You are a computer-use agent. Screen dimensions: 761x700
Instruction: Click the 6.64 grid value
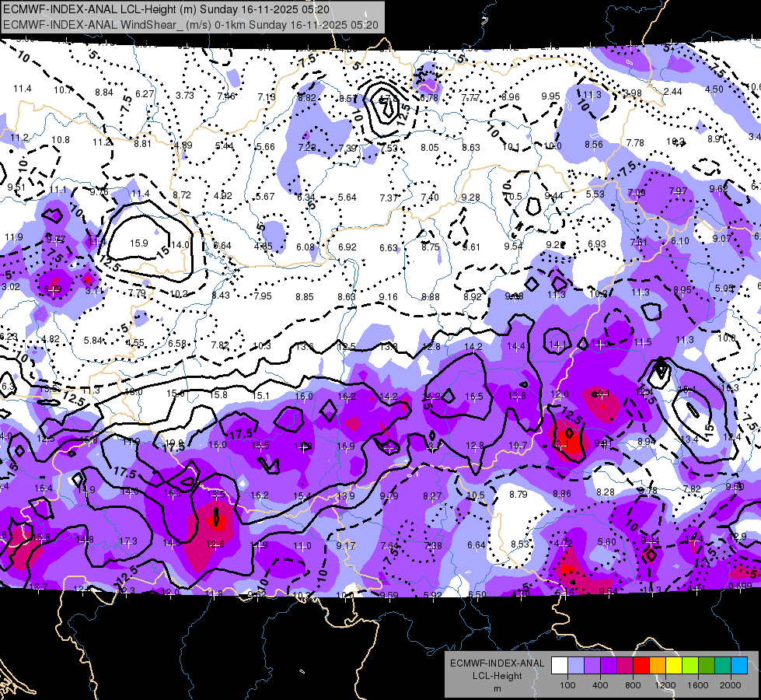(476, 545)
